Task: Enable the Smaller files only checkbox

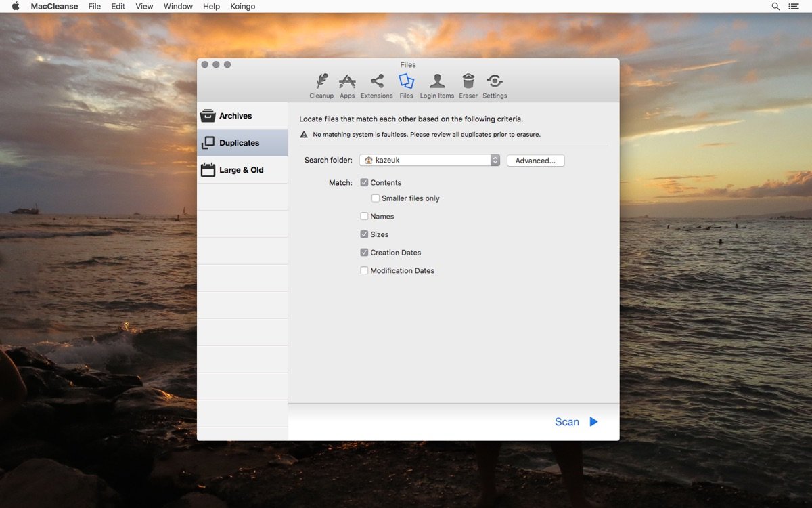Action: [x=376, y=198]
